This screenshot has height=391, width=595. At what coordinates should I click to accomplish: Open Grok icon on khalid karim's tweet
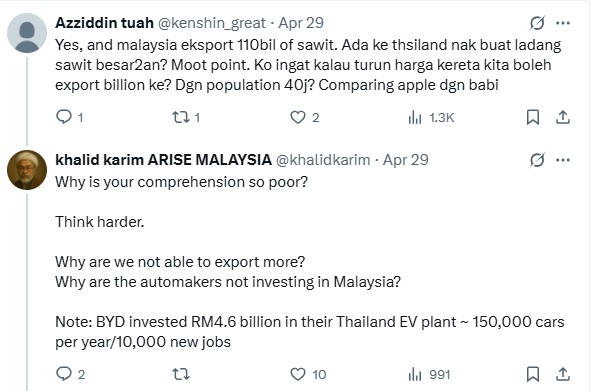coord(537,160)
